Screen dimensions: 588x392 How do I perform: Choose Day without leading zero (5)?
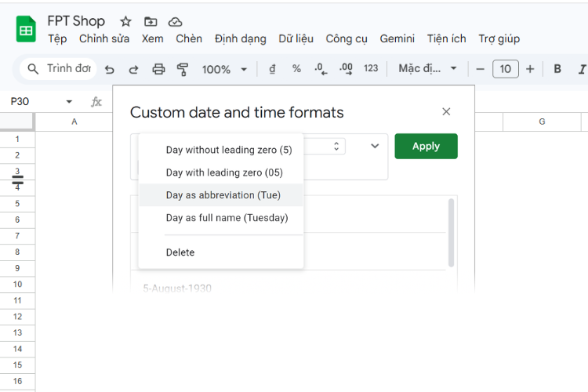click(x=221, y=150)
